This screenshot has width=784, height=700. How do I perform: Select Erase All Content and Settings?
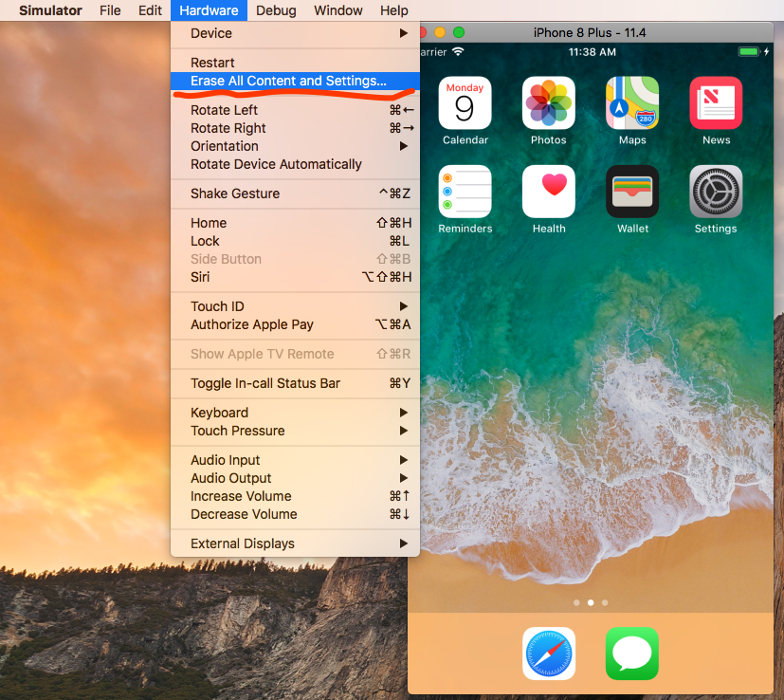(x=295, y=81)
